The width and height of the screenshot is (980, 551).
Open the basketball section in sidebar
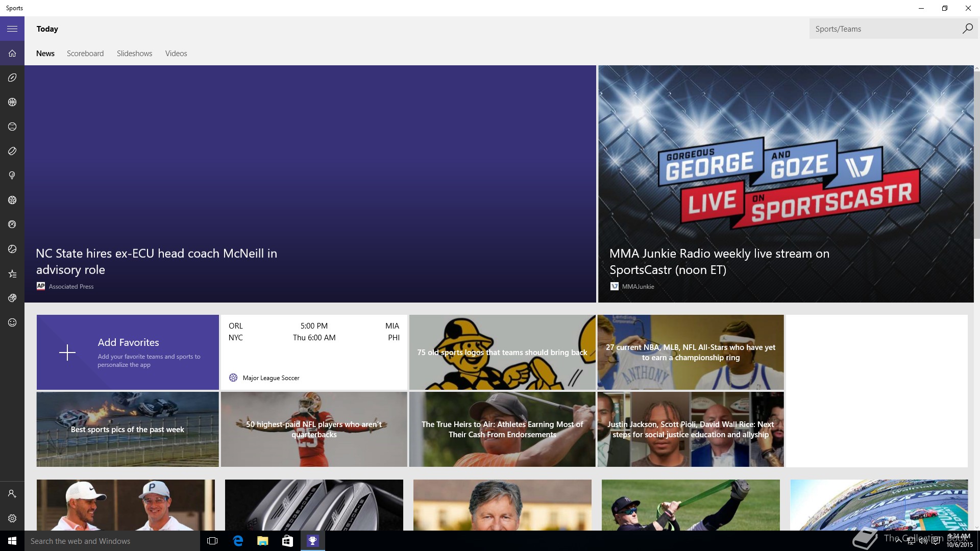[12, 102]
